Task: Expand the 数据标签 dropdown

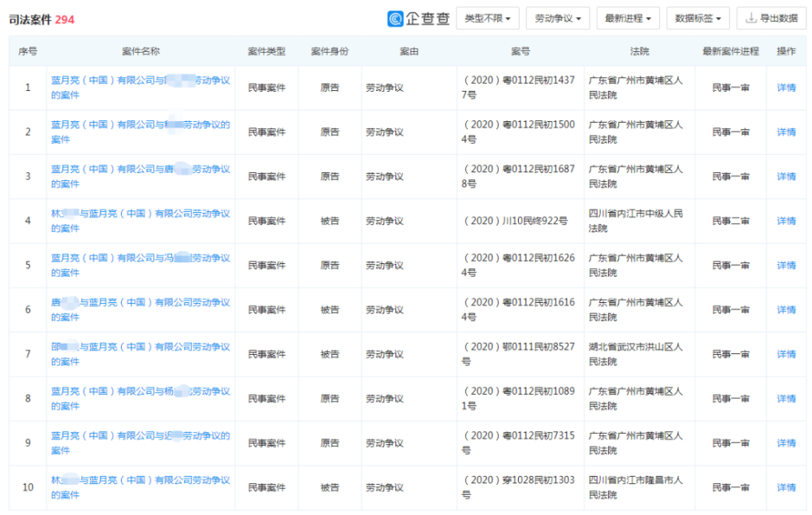Action: coord(698,18)
